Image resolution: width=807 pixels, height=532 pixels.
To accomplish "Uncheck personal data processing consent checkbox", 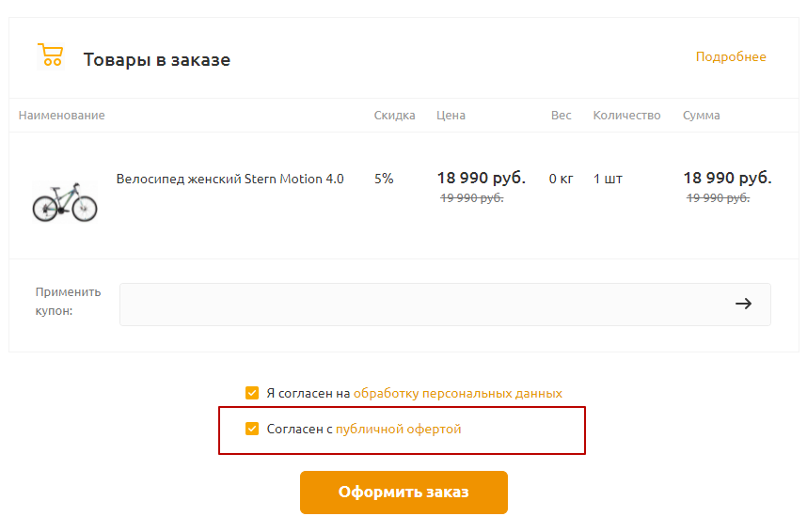I will 252,393.
